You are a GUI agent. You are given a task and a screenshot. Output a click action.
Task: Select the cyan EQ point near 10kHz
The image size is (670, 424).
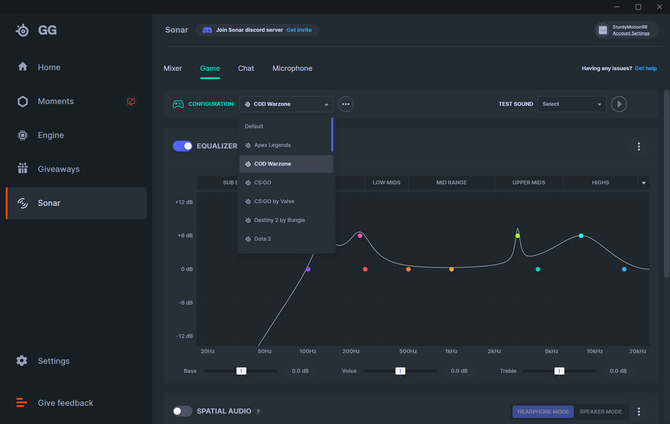point(581,236)
